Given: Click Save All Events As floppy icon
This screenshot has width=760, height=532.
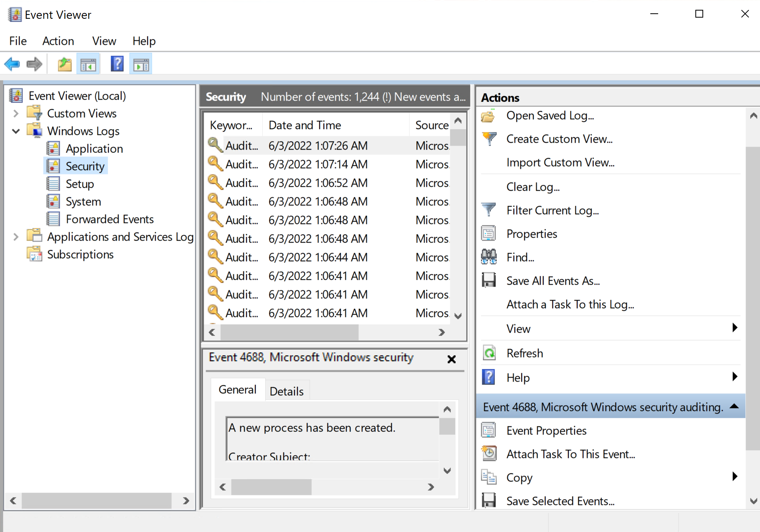Looking at the screenshot, I should pos(489,281).
